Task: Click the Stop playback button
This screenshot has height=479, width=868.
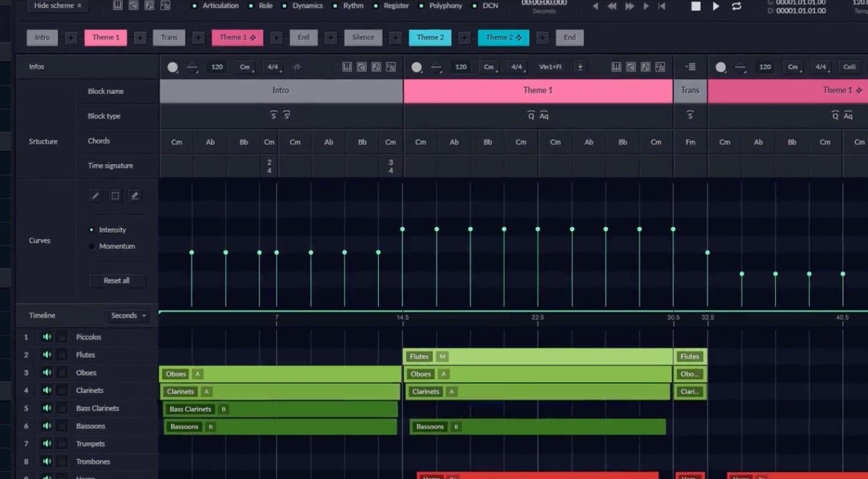Action: click(x=696, y=6)
